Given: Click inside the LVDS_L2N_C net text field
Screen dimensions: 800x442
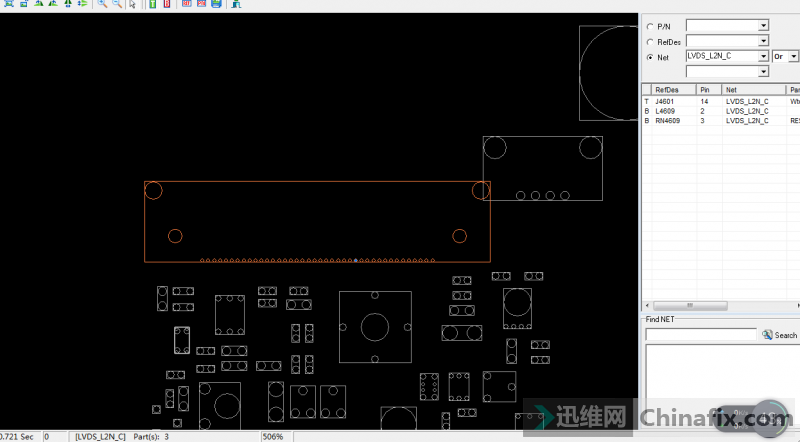Looking at the screenshot, I should (x=722, y=56).
